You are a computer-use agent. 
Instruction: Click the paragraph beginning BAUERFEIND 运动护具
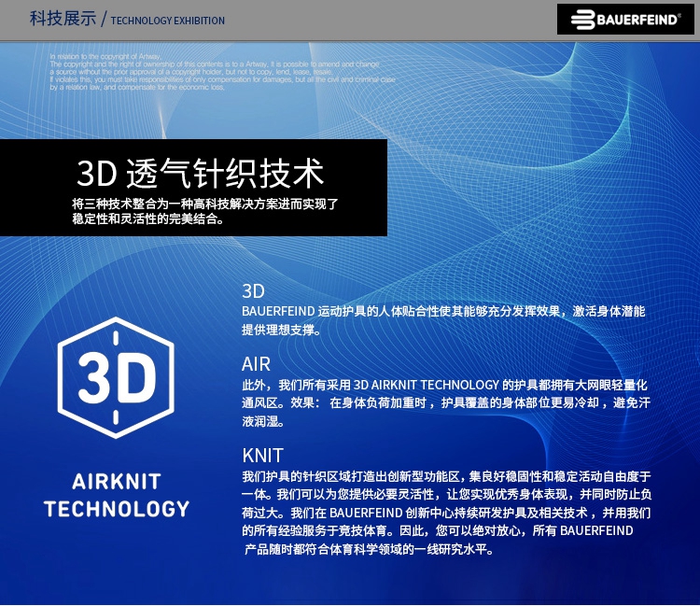point(443,320)
